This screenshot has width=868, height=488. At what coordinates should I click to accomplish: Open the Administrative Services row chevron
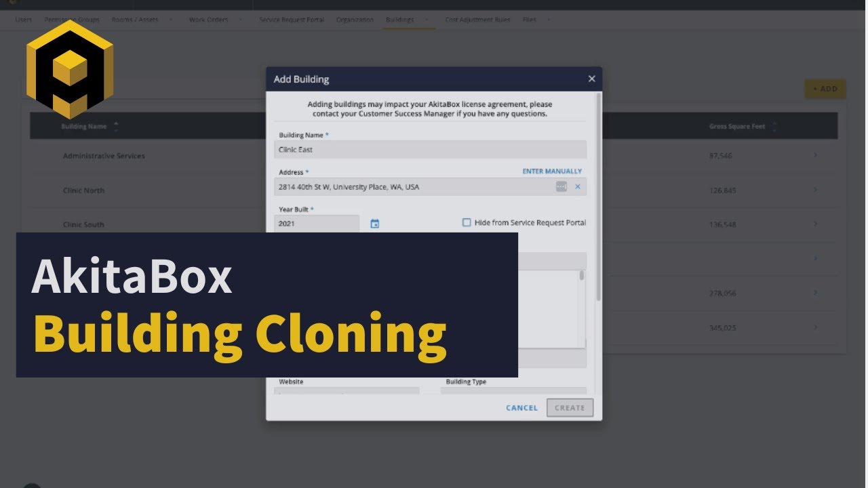point(815,156)
